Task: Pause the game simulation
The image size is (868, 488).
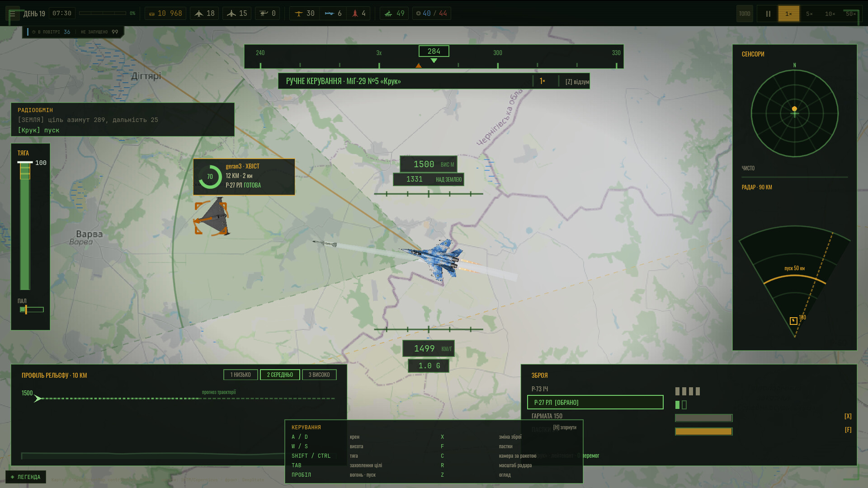Action: tap(768, 14)
